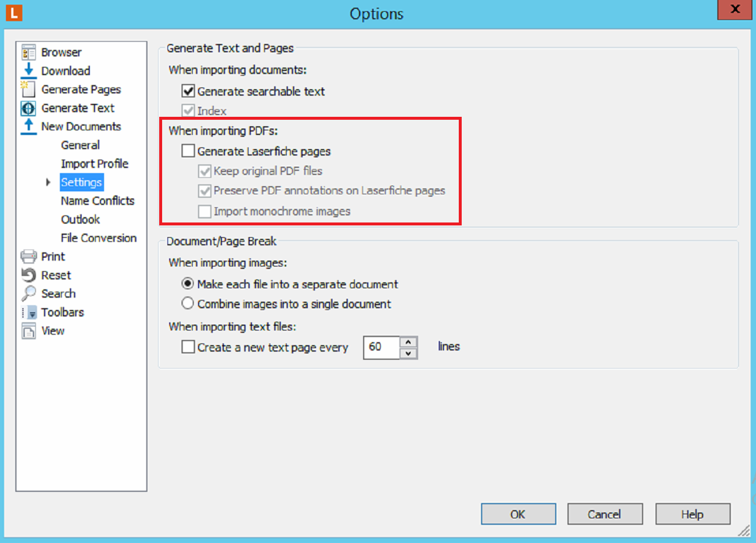Enable Generate Laserfiche pages
This screenshot has height=543, width=756.
[x=189, y=151]
